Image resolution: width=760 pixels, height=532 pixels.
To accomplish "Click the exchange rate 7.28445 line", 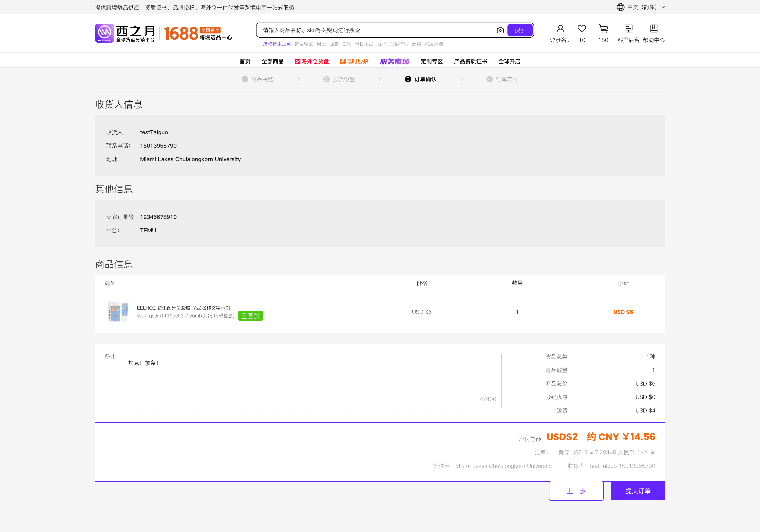I will 595,453.
